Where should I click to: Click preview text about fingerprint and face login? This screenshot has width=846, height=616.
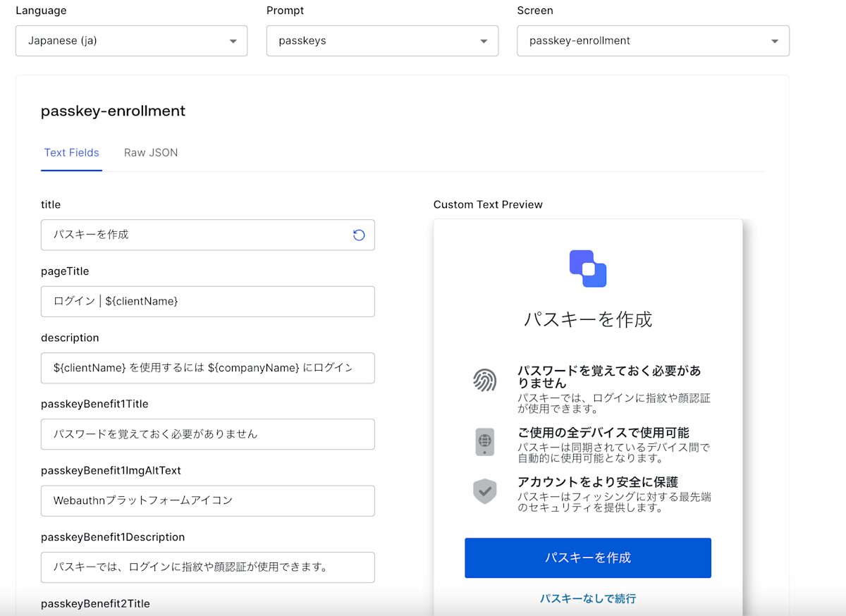click(x=614, y=404)
